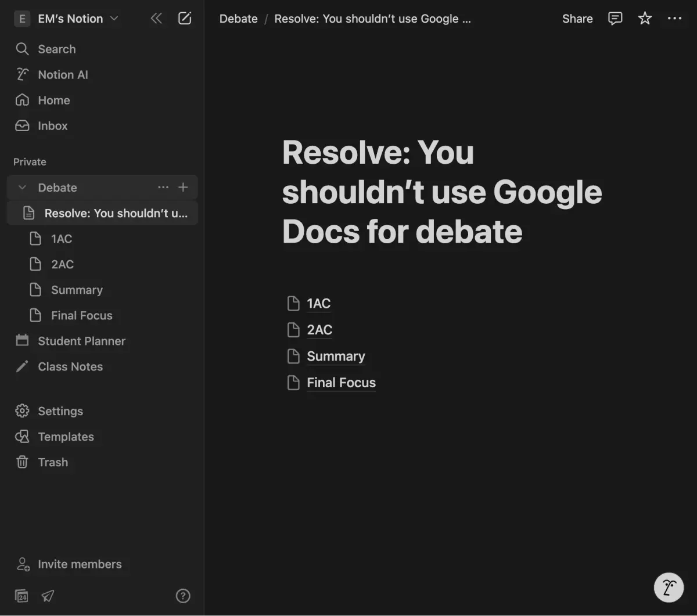The width and height of the screenshot is (697, 616).
Task: Open the three-dot page options menu
Action: [x=674, y=19]
